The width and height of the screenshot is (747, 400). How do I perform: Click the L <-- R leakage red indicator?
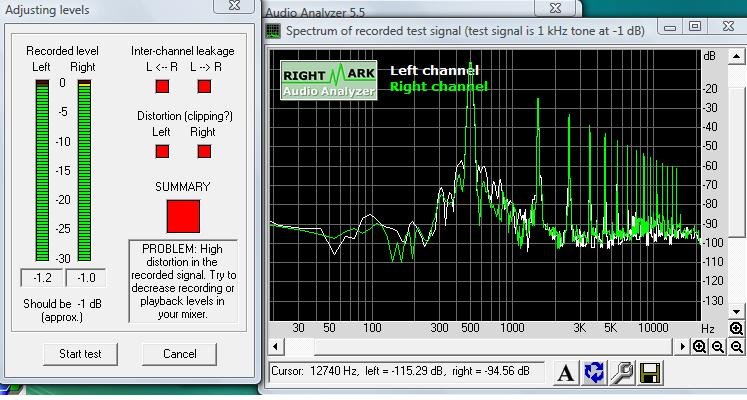point(162,86)
